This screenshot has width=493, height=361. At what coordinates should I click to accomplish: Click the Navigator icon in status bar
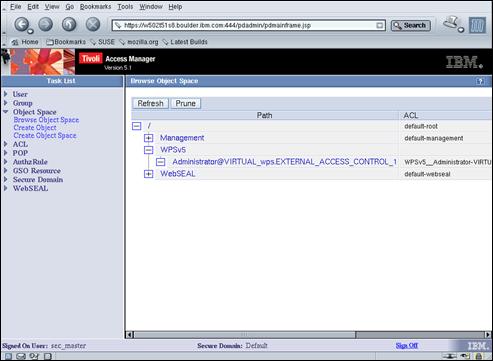pos(8,356)
